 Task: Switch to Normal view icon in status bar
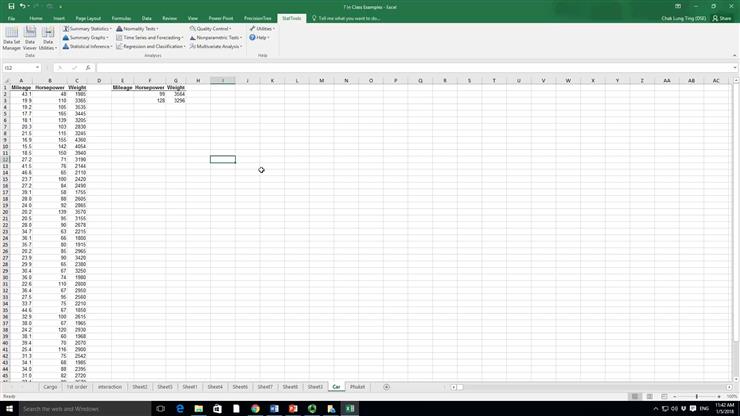click(635, 397)
